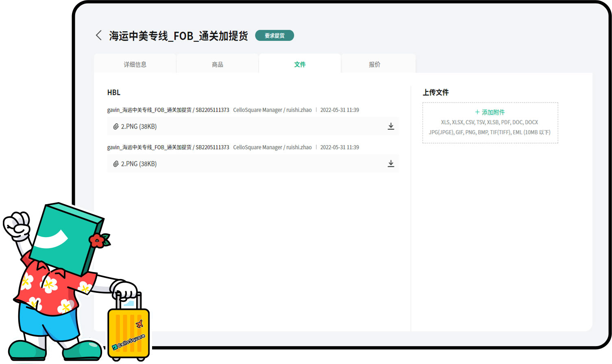
Task: Click the paperclip icon of the first 2.PNG file
Action: (116, 126)
